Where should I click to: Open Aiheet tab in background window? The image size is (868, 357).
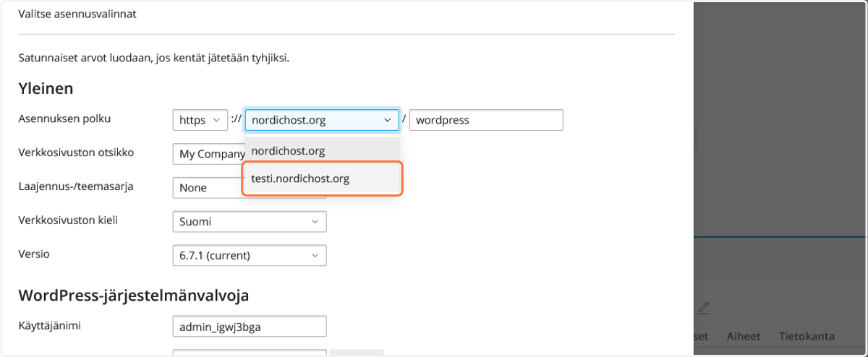pyautogui.click(x=744, y=336)
